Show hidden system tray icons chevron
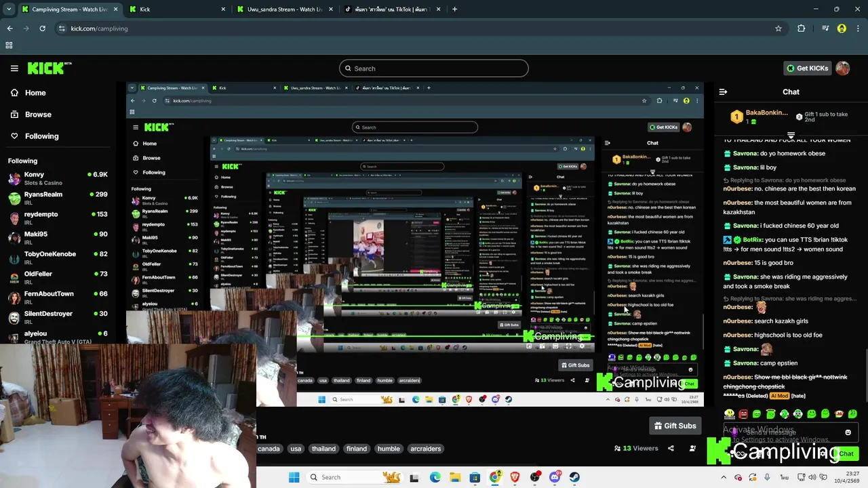The height and width of the screenshot is (488, 868). pyautogui.click(x=723, y=477)
